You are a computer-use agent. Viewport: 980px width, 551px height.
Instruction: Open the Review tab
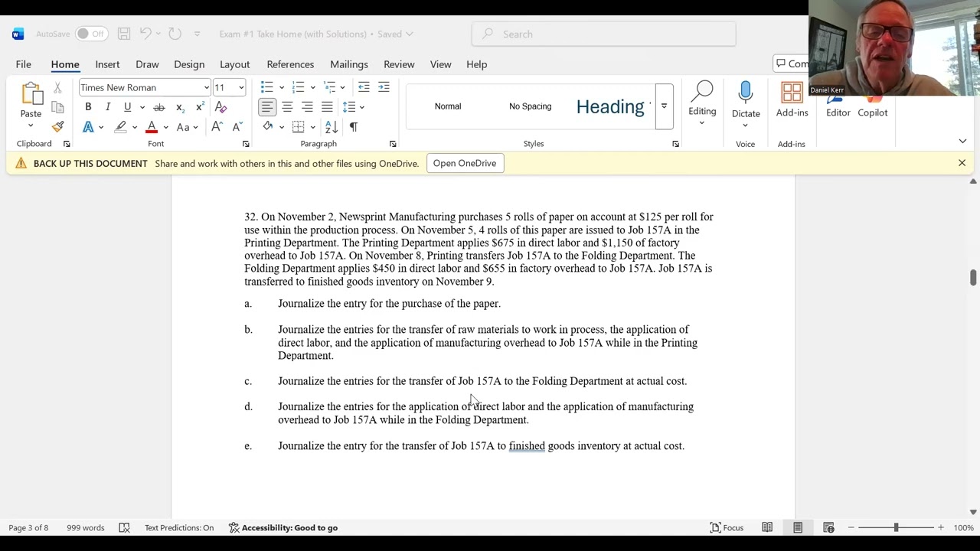[399, 64]
